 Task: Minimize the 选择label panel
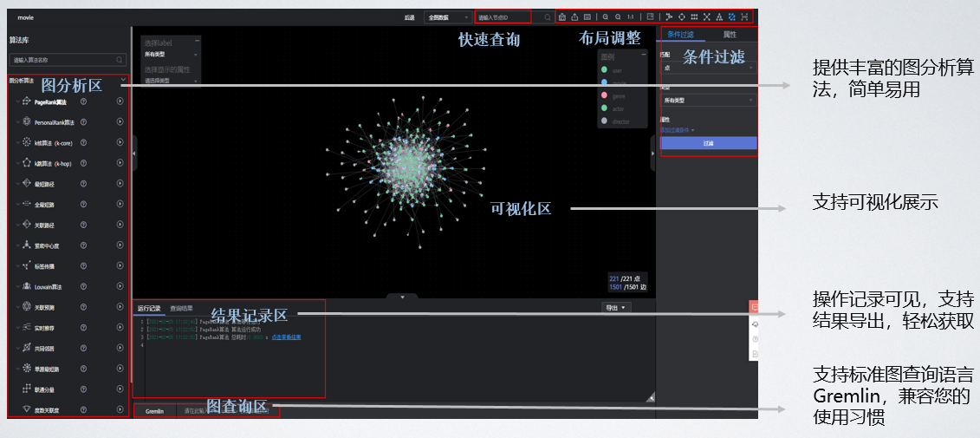click(x=198, y=41)
